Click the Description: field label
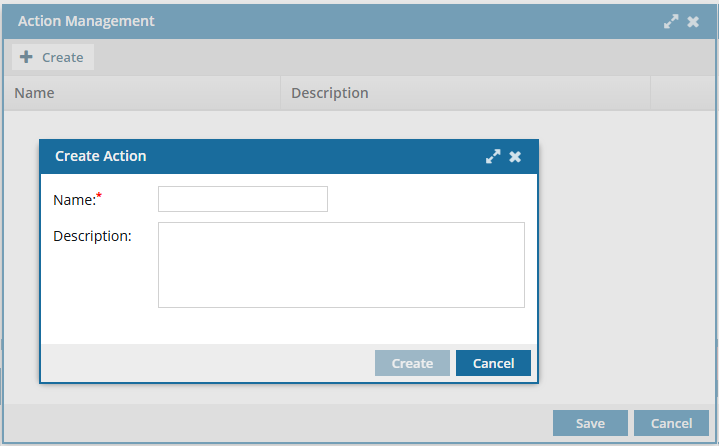719x446 pixels. 92,236
